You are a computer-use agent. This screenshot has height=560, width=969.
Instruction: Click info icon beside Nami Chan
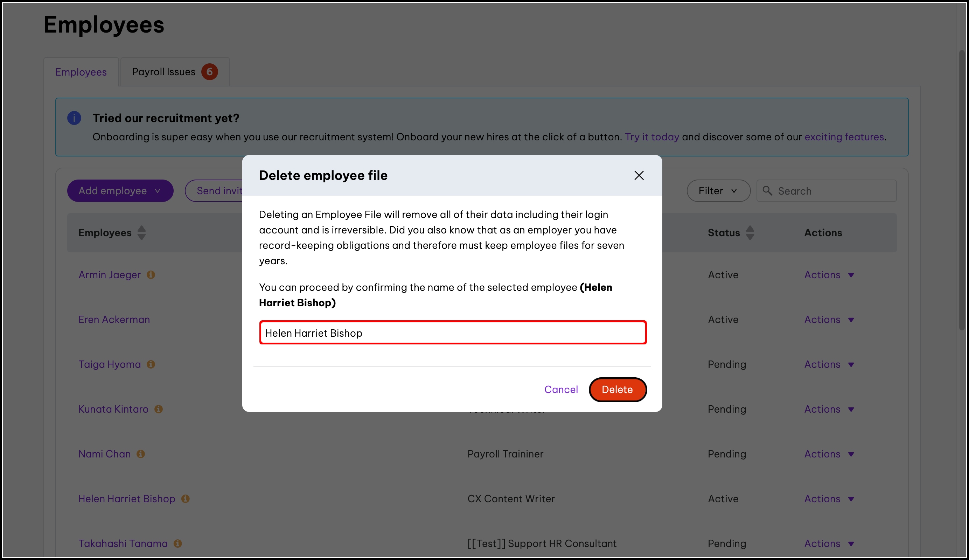(x=141, y=454)
